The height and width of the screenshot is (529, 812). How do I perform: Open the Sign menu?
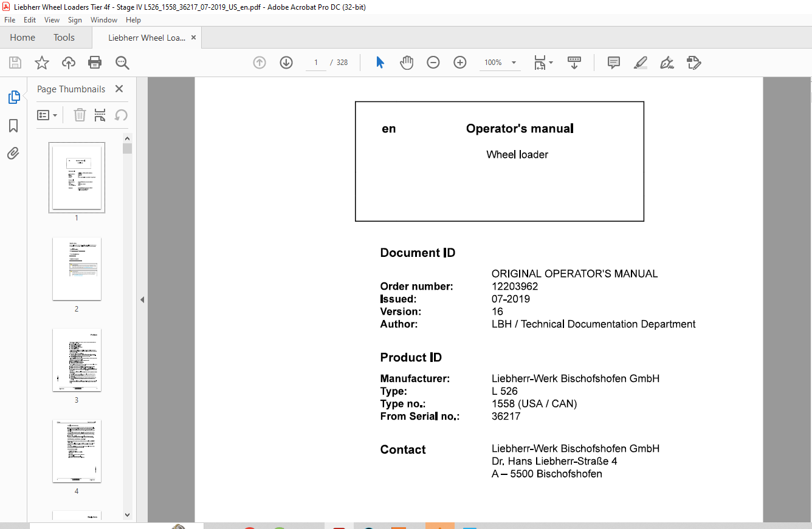coord(75,20)
